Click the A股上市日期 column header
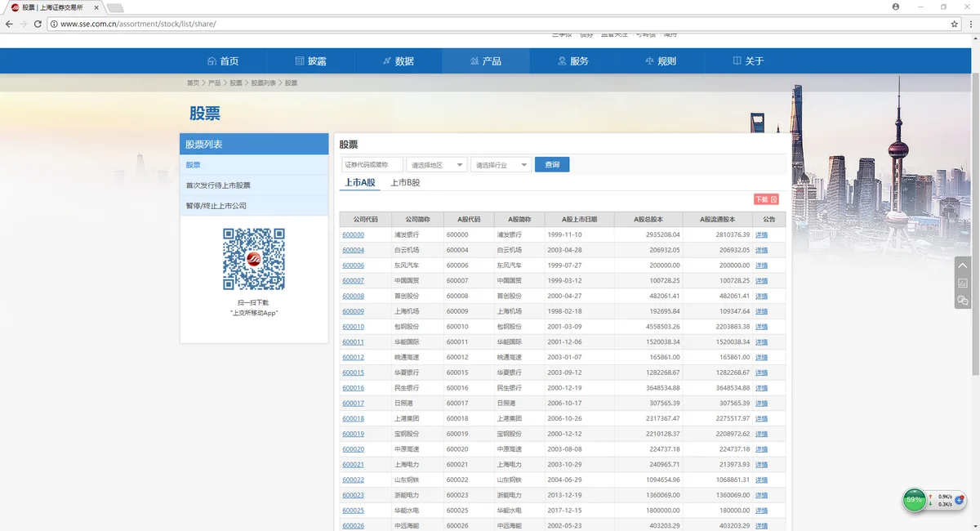 [579, 220]
